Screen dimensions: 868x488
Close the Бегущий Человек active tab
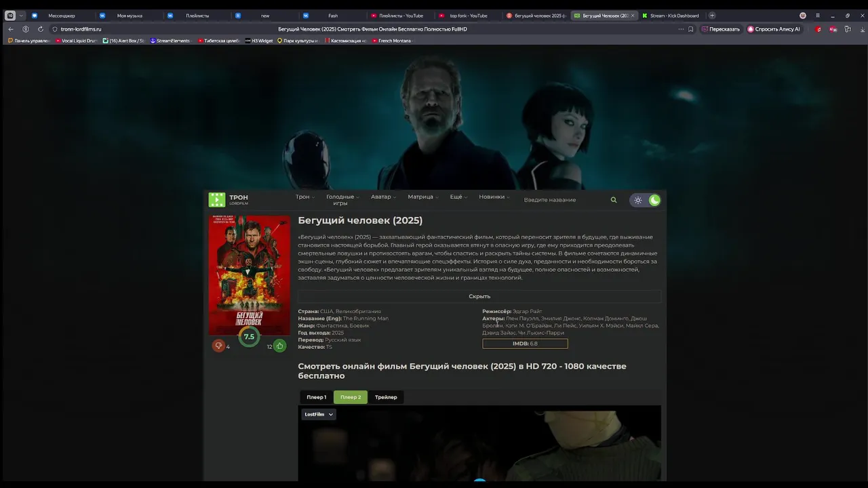pyautogui.click(x=633, y=16)
